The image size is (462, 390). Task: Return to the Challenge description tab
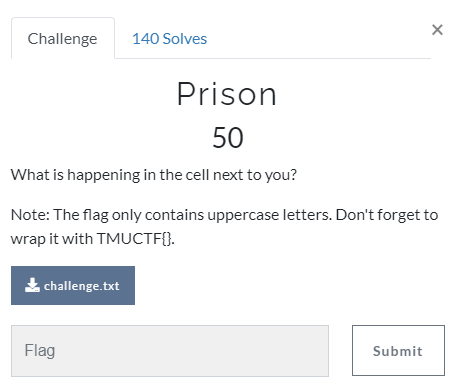[63, 39]
